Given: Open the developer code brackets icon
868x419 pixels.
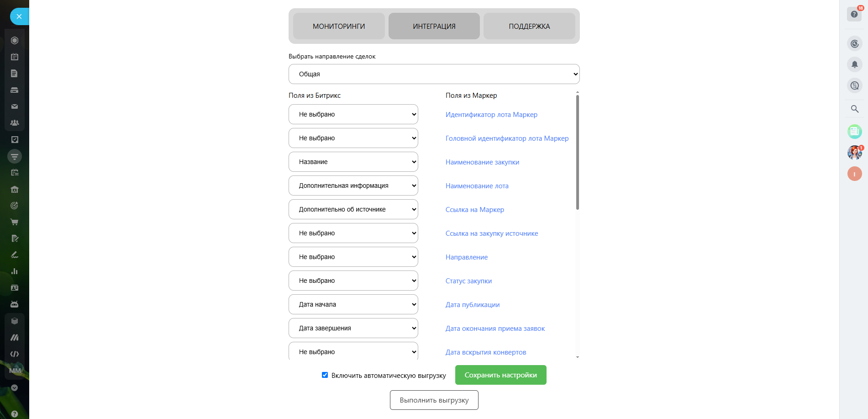Looking at the screenshot, I should pyautogui.click(x=15, y=354).
